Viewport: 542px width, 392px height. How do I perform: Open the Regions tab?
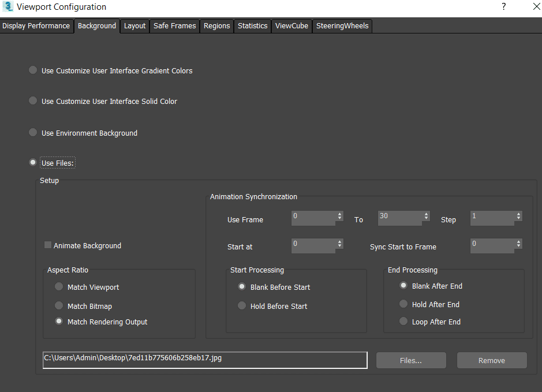(x=216, y=26)
